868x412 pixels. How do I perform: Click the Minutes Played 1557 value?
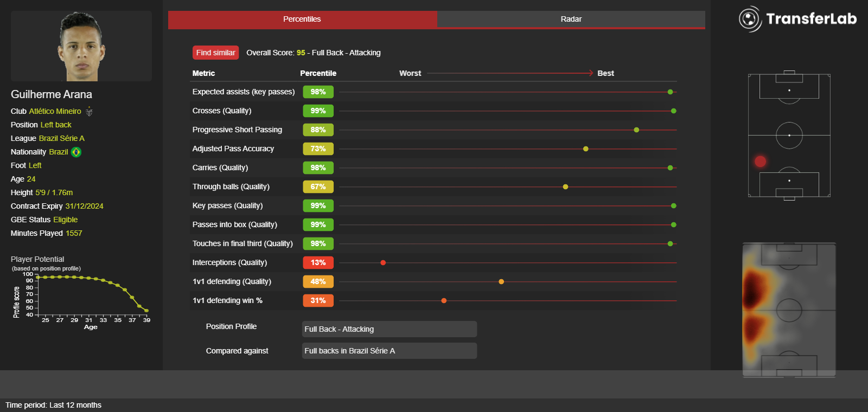point(74,233)
